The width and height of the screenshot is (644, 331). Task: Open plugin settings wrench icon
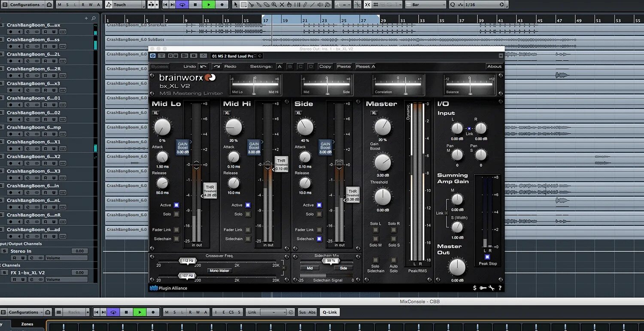pyautogui.click(x=492, y=288)
